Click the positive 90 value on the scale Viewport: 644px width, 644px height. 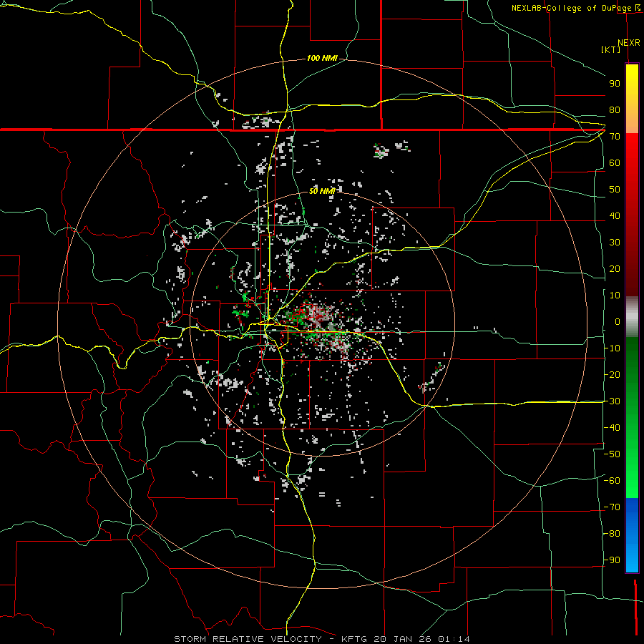[x=615, y=84]
